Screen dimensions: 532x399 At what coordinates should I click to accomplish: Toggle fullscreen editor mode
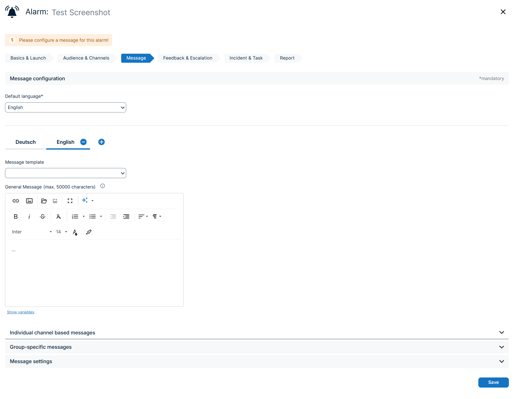[x=70, y=201]
